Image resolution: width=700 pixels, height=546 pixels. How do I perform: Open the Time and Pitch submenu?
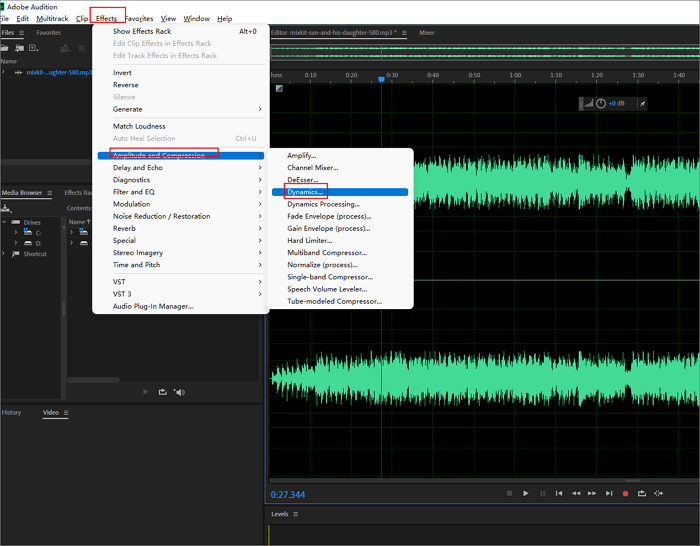(x=180, y=265)
